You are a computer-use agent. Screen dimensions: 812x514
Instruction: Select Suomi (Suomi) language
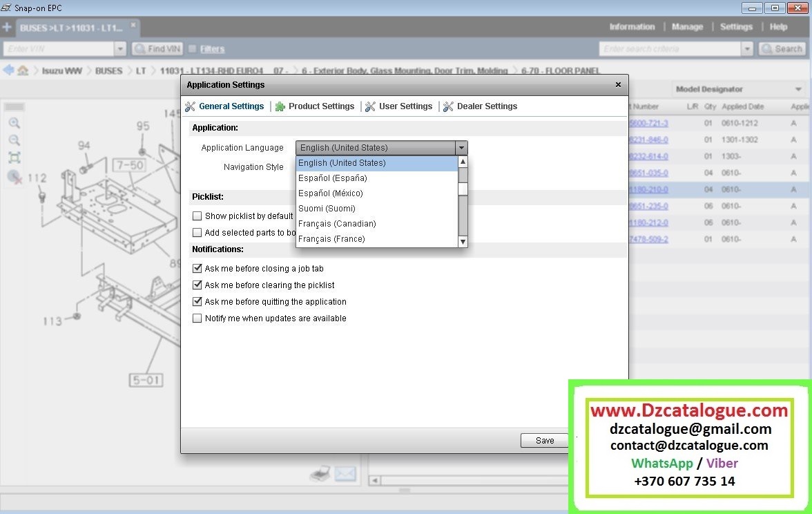(x=377, y=209)
